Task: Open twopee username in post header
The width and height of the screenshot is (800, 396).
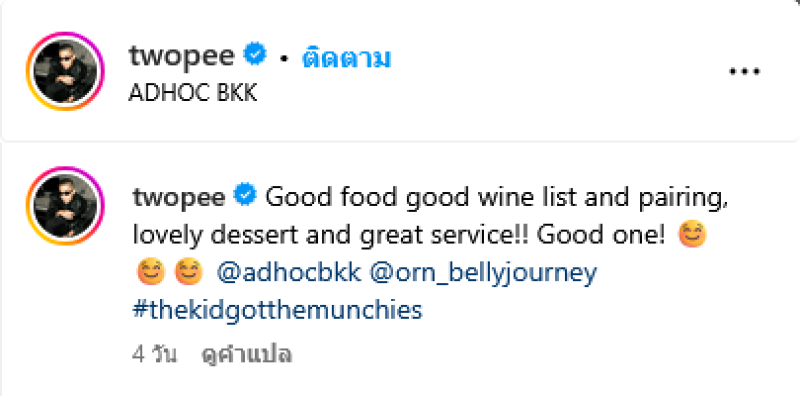Action: 182,56
